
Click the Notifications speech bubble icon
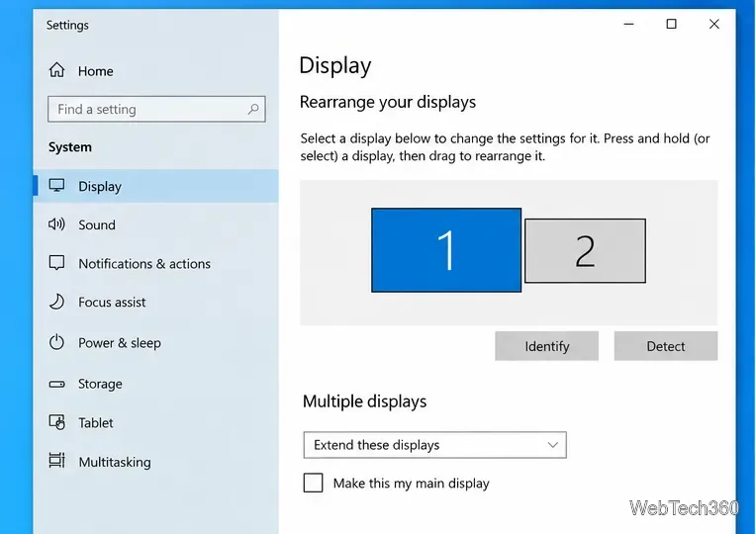56,263
